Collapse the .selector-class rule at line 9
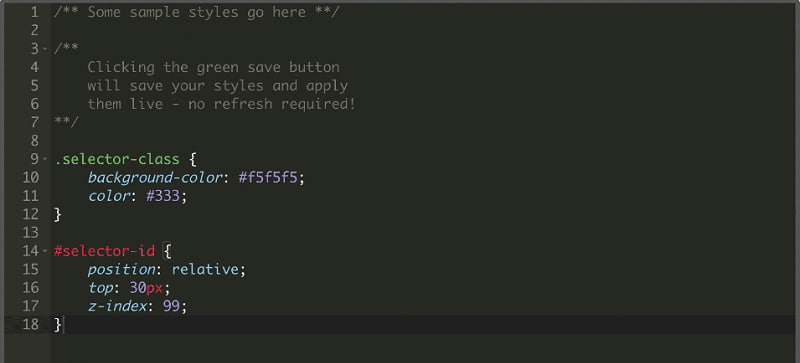Image resolution: width=800 pixels, height=363 pixels. pos(45,159)
